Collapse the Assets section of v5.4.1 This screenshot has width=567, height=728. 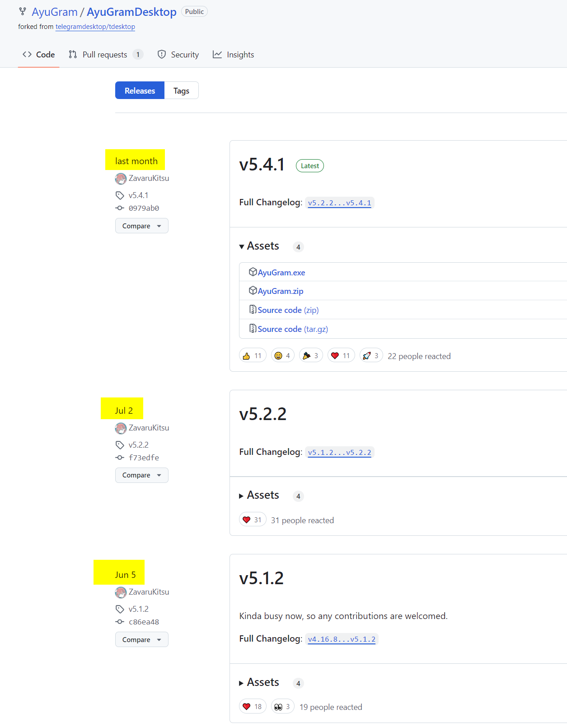(x=259, y=246)
